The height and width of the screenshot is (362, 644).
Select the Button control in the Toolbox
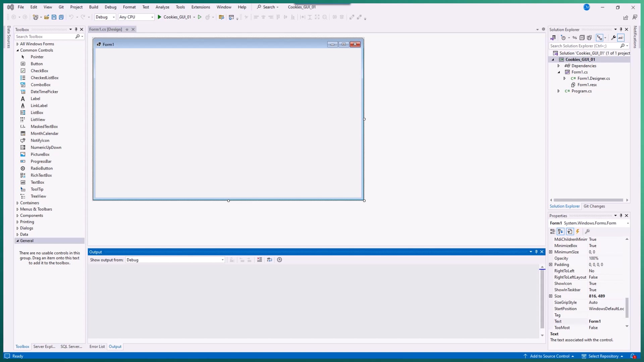[36, 64]
